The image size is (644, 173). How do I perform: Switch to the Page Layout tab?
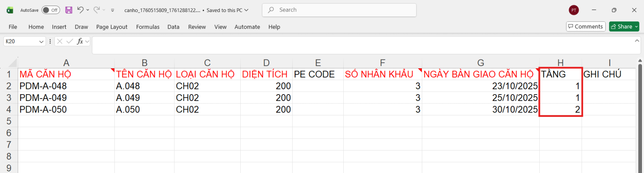pyautogui.click(x=111, y=27)
